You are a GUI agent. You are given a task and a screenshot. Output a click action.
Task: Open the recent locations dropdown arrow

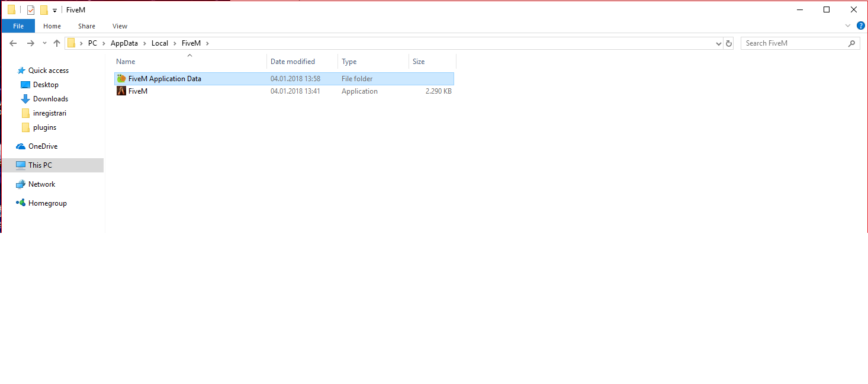click(x=44, y=43)
